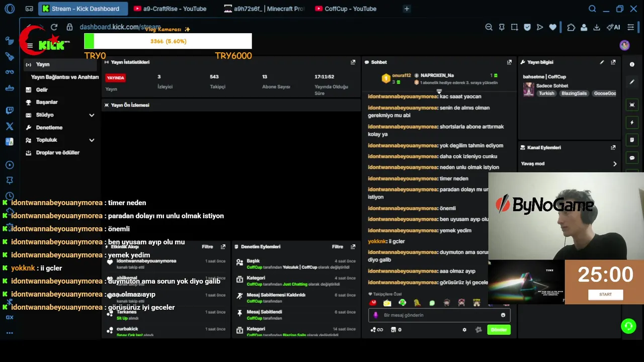Pop out the Yayın bilgisi panel
The width and height of the screenshot is (644, 362).
point(613,62)
